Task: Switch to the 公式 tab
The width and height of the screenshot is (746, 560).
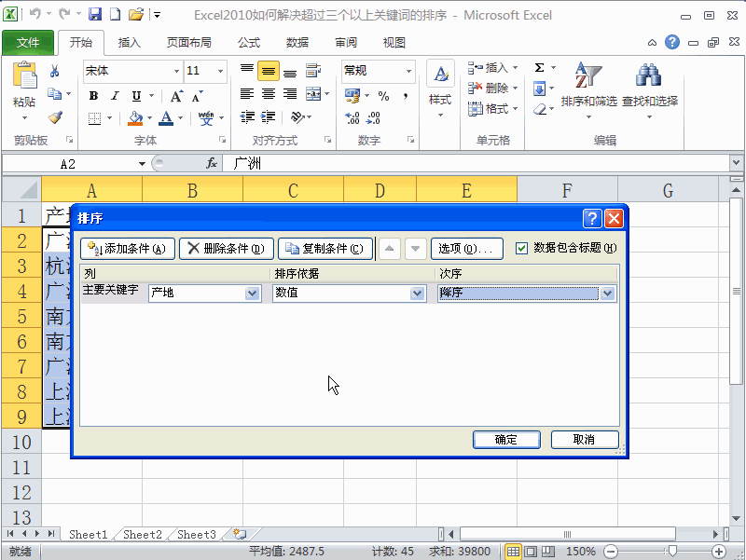Action: [x=249, y=43]
